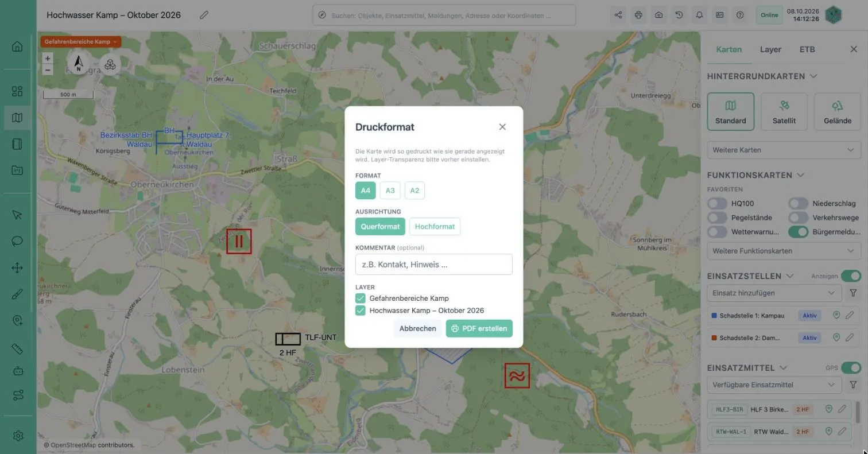Select the Satellit background map thumbnail
Viewport: 868px width, 454px height.
click(x=784, y=111)
